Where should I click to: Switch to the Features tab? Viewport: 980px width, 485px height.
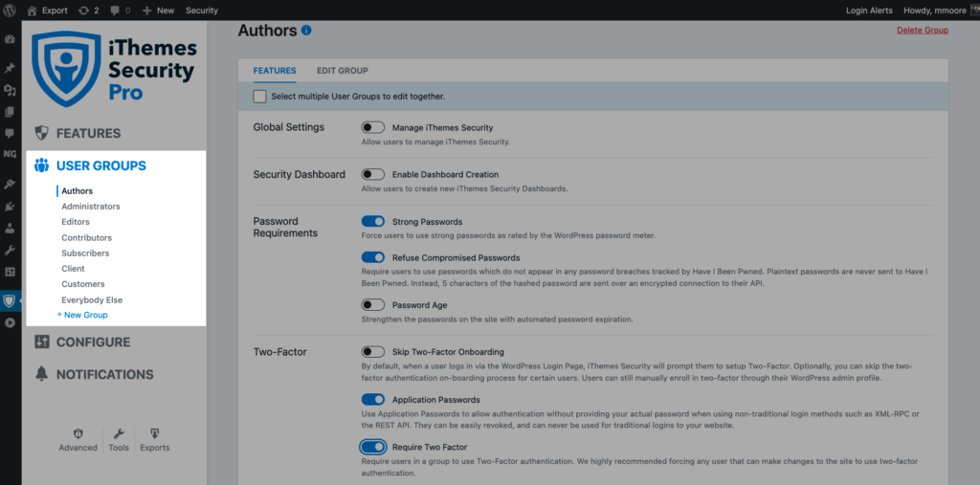pos(275,71)
